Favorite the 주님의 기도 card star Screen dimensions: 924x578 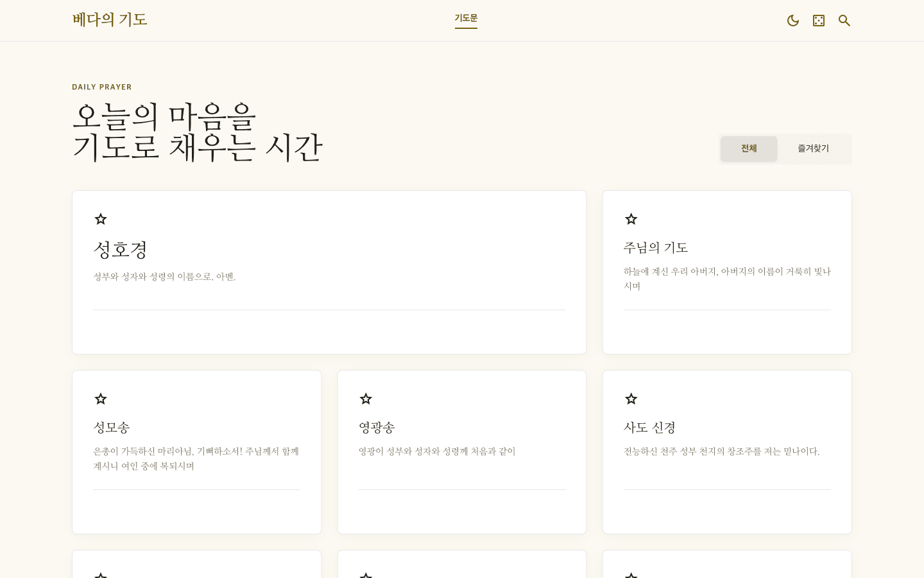[x=631, y=219]
